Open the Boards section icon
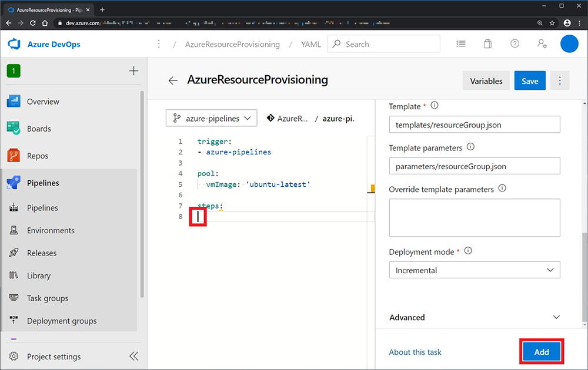588x370 pixels. click(14, 129)
